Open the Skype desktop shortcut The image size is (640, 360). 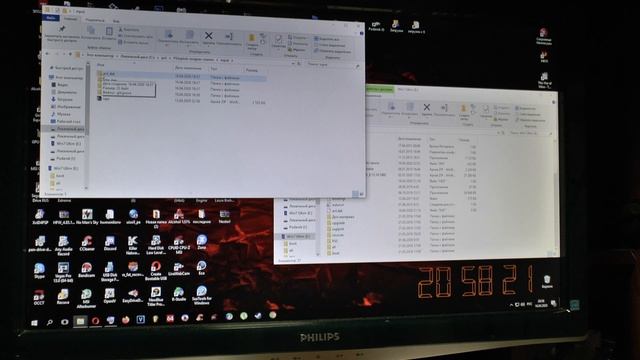click(x=40, y=271)
